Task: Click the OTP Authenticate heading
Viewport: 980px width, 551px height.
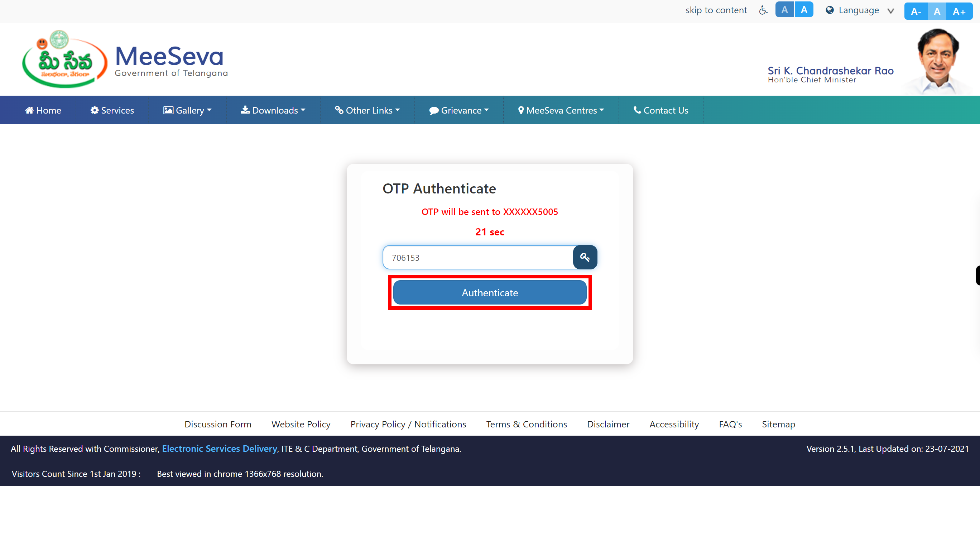Action: pos(439,188)
